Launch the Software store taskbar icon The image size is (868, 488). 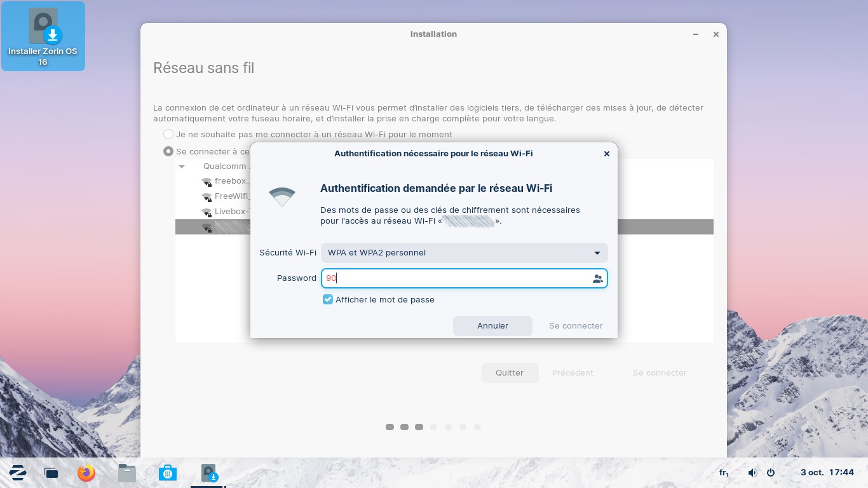(x=168, y=473)
